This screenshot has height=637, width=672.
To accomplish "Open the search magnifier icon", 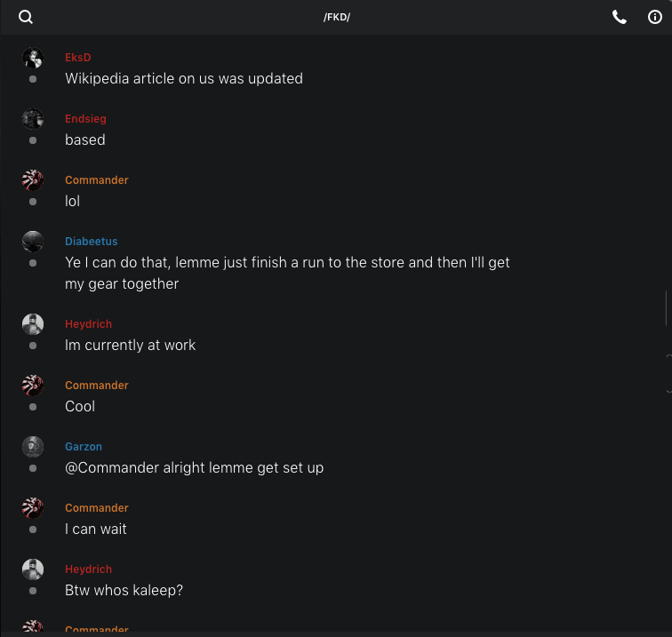I will point(26,17).
